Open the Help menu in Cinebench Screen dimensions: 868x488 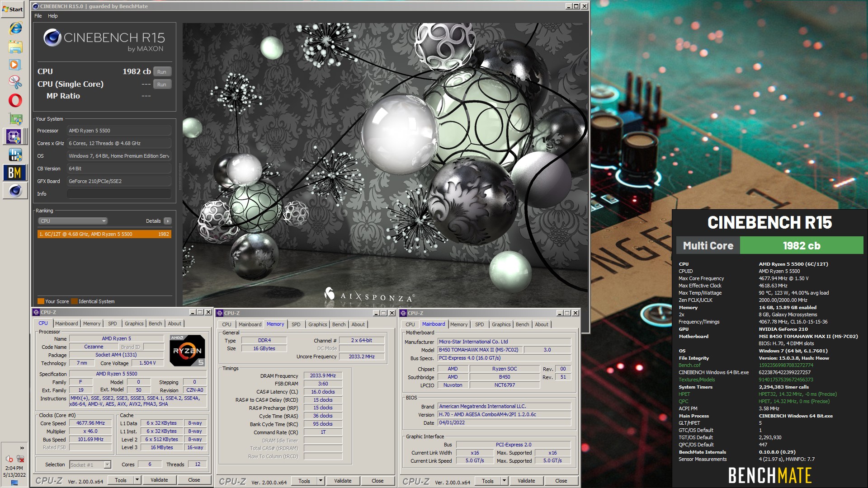tap(53, 16)
